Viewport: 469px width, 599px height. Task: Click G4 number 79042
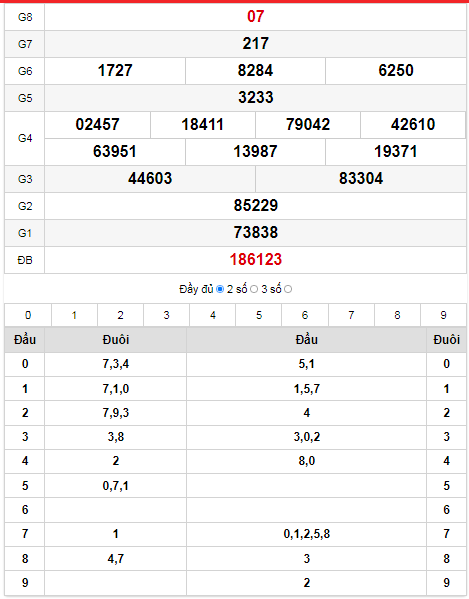click(308, 125)
